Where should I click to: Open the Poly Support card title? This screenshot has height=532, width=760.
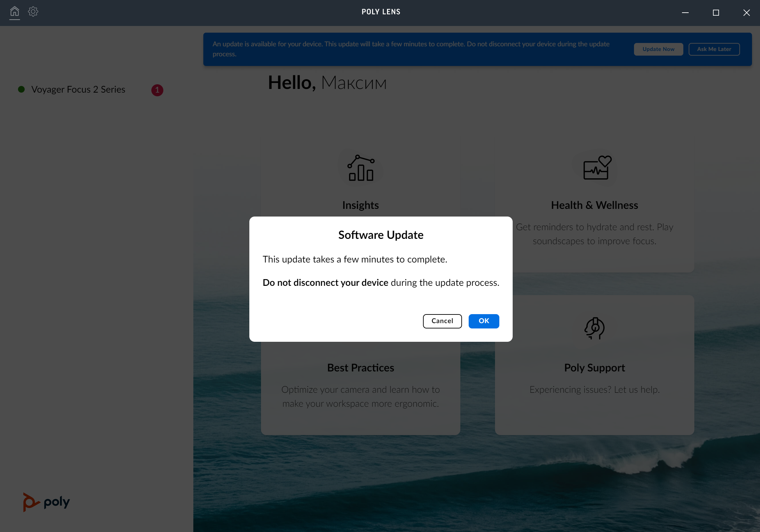(594, 368)
